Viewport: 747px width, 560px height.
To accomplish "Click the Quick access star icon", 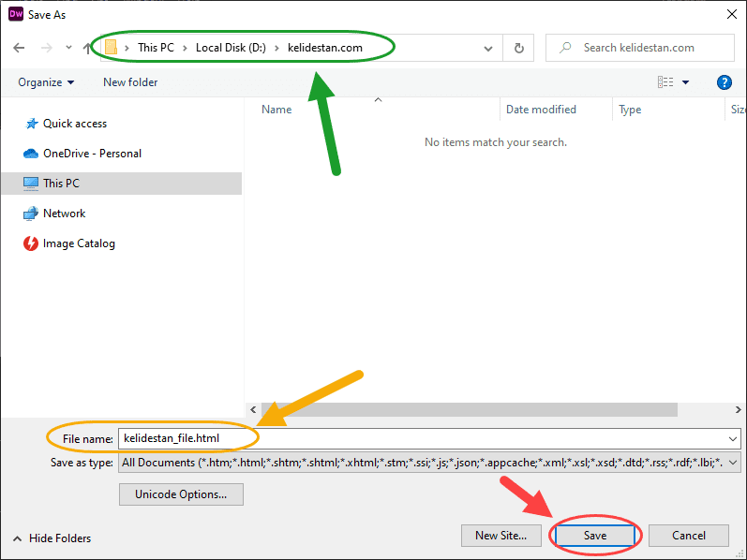I will (x=32, y=124).
